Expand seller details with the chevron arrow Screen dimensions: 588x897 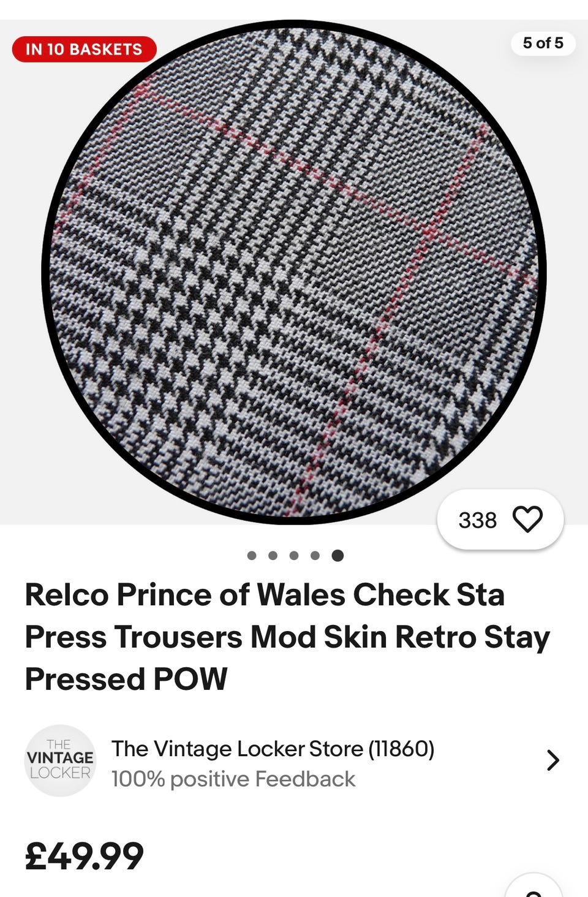[553, 760]
